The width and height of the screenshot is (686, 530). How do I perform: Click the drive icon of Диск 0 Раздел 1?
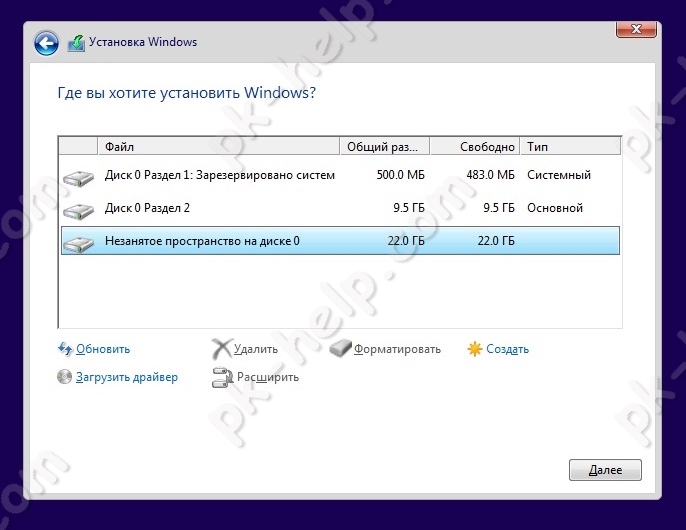[78, 178]
